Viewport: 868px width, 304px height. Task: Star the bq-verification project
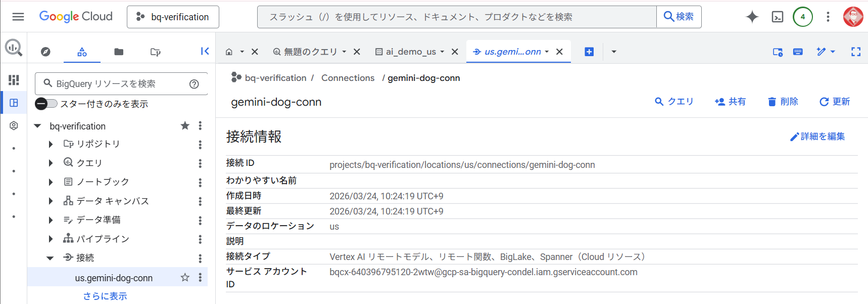point(185,125)
